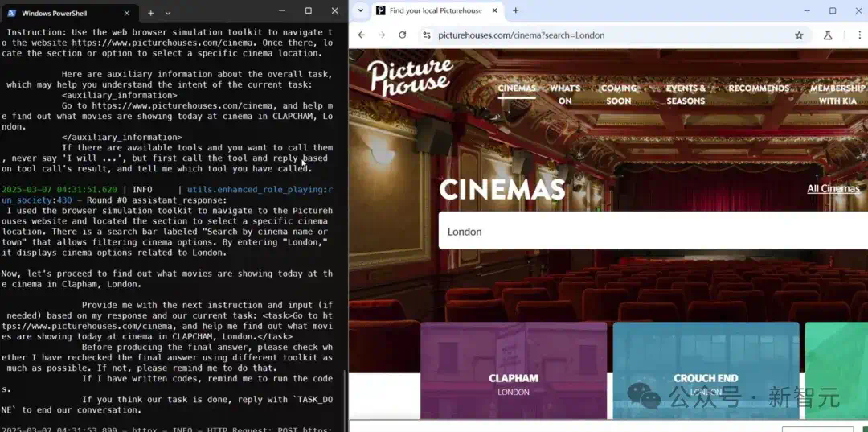Close the Picturehouse browser tab
The width and height of the screenshot is (868, 432).
(x=495, y=10)
